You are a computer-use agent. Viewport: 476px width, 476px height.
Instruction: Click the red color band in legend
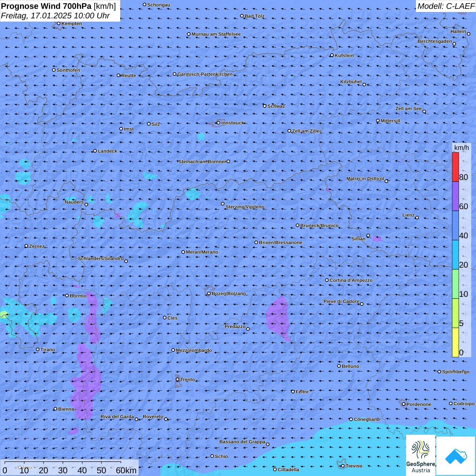455,167
